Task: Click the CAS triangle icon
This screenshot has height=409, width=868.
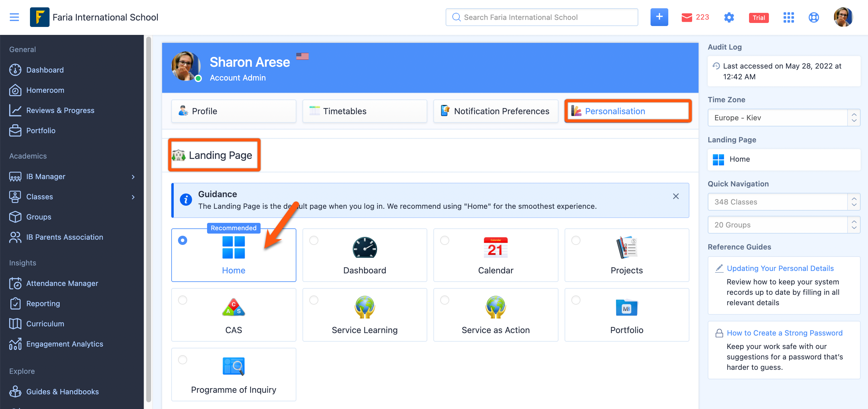Action: [x=233, y=307]
